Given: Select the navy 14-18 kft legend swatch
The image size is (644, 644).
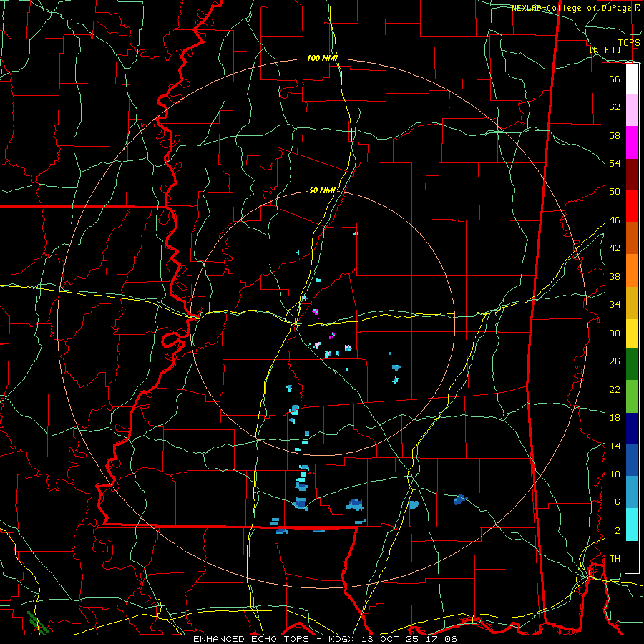Looking at the screenshot, I should coord(632,429).
